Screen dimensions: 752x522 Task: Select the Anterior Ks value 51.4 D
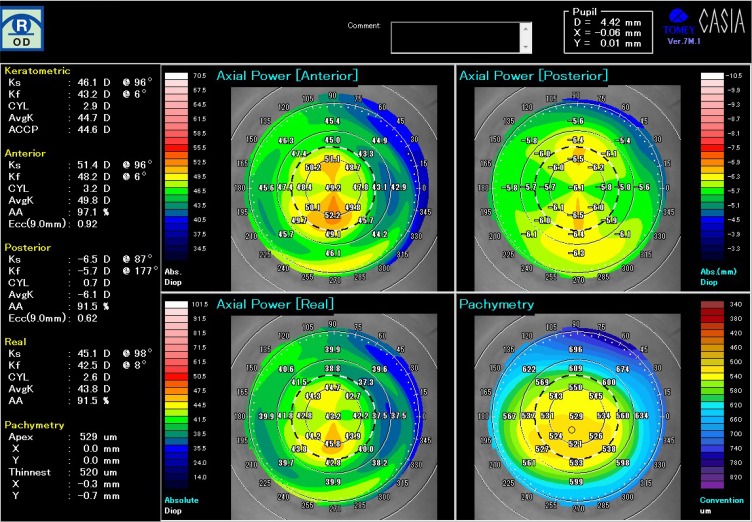pyautogui.click(x=94, y=165)
